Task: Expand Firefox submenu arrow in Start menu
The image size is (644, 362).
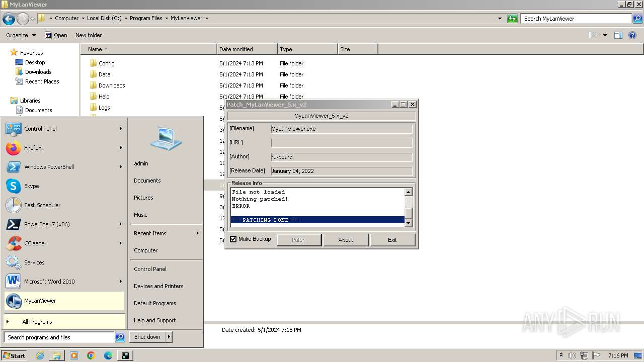Action: coord(121,148)
